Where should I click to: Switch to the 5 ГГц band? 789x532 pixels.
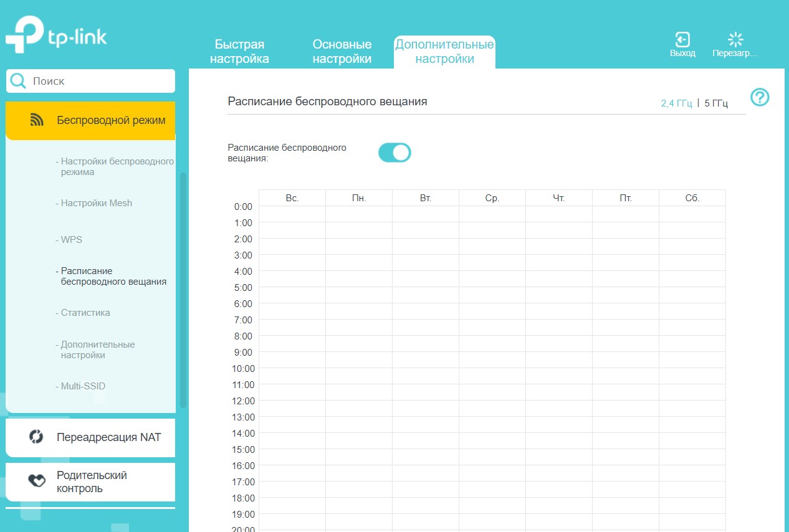[715, 103]
